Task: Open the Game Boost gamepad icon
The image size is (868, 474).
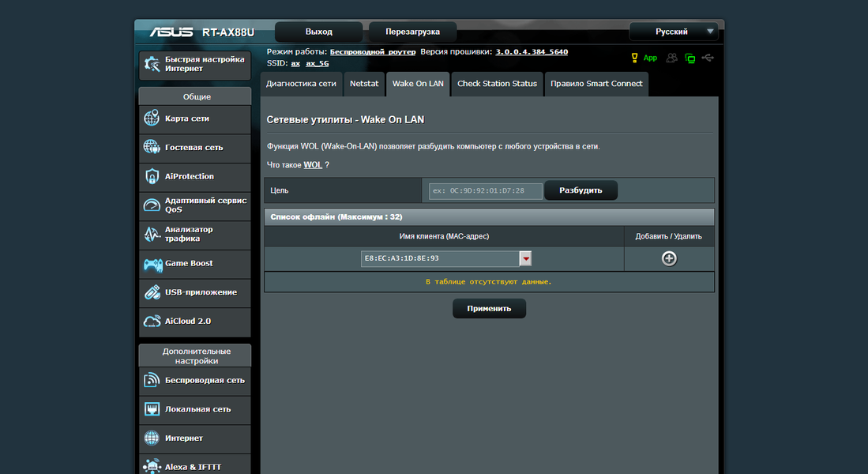Action: click(x=152, y=264)
